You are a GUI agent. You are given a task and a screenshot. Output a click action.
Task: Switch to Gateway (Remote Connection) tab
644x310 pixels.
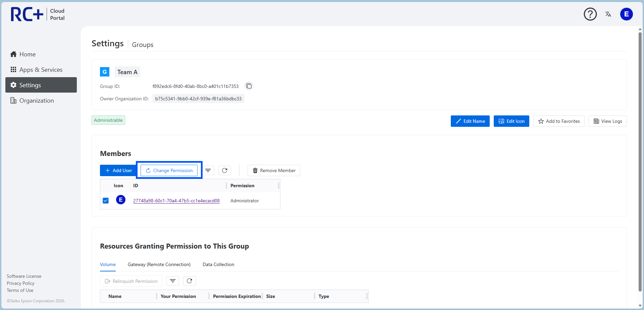point(159,264)
